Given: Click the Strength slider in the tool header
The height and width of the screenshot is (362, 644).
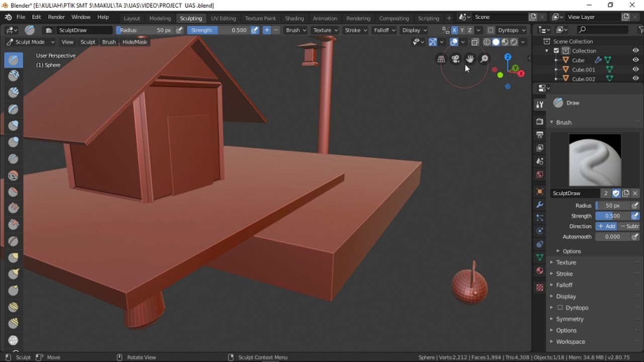Looking at the screenshot, I should click(218, 30).
